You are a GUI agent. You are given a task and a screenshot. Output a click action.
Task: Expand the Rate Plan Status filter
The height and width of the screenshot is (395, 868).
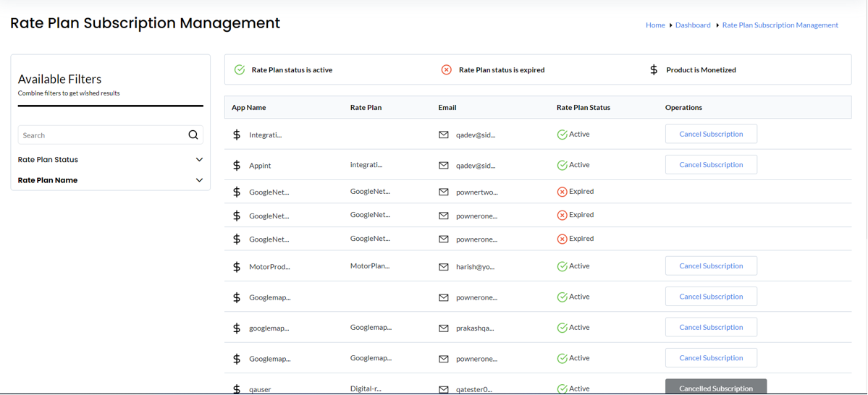pos(111,159)
